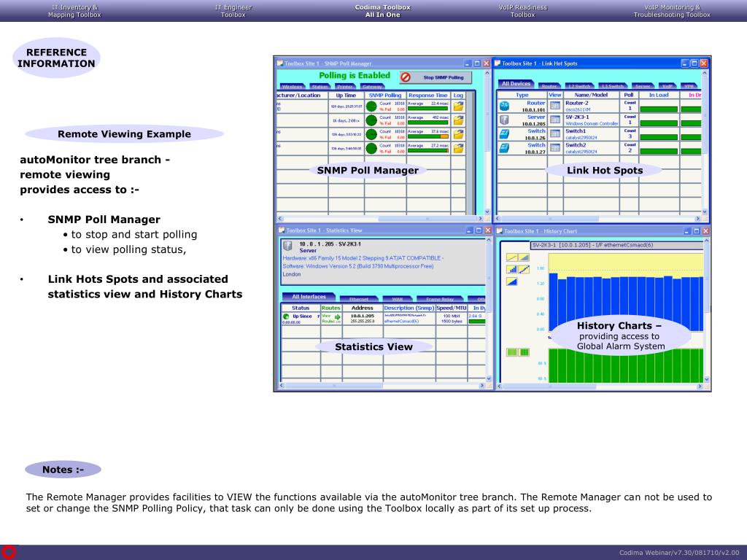Select All Interfaces tab in Statistics View
747x560 pixels.
pos(309,297)
